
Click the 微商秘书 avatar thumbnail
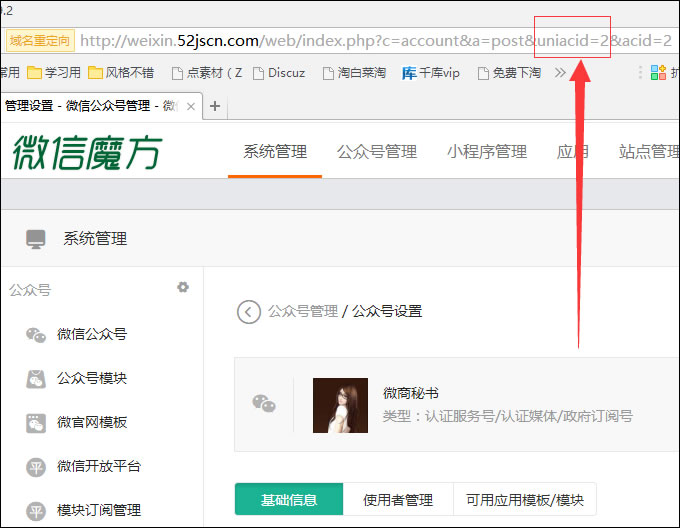340,405
